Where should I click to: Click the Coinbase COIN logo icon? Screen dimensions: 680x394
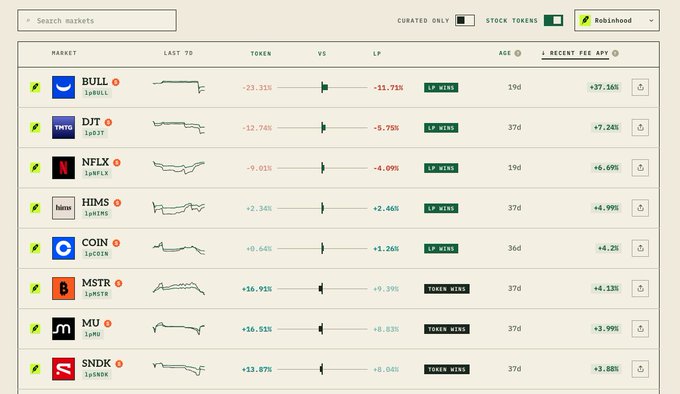coord(63,248)
